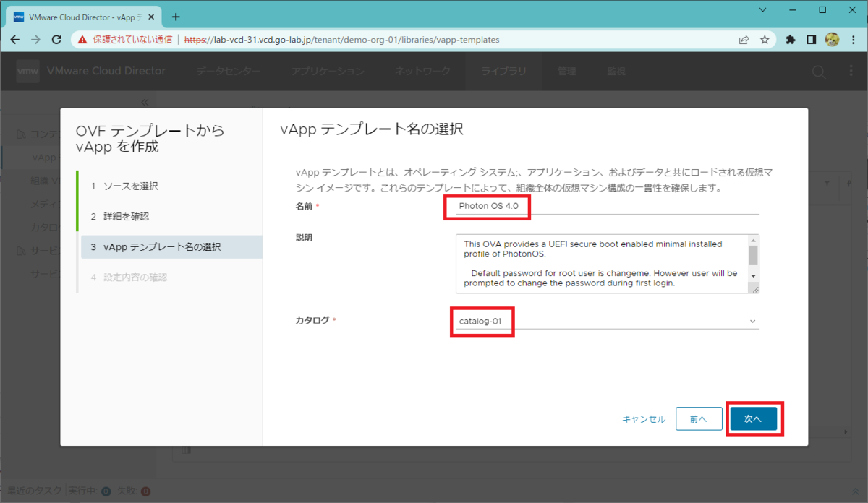
Task: Click the share page icon in address bar
Action: click(x=744, y=40)
